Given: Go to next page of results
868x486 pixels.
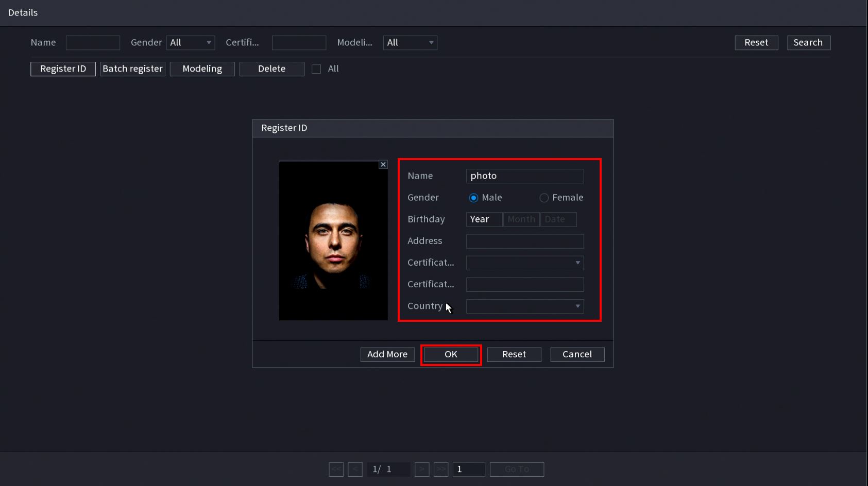Looking at the screenshot, I should point(421,469).
